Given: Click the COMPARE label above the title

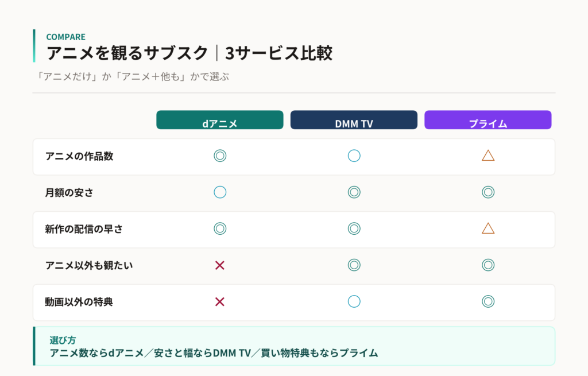Looking at the screenshot, I should 65,37.
